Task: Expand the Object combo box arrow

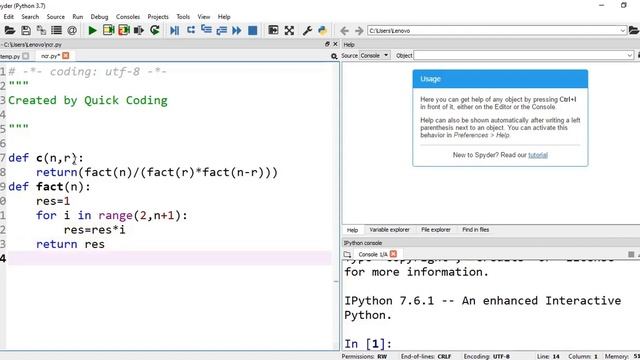Action: [x=630, y=56]
